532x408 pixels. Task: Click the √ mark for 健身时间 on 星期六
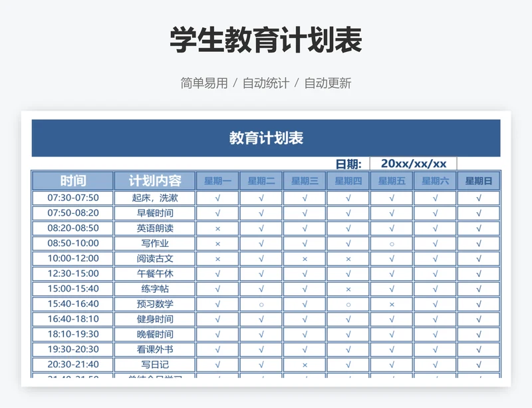pyautogui.click(x=436, y=319)
